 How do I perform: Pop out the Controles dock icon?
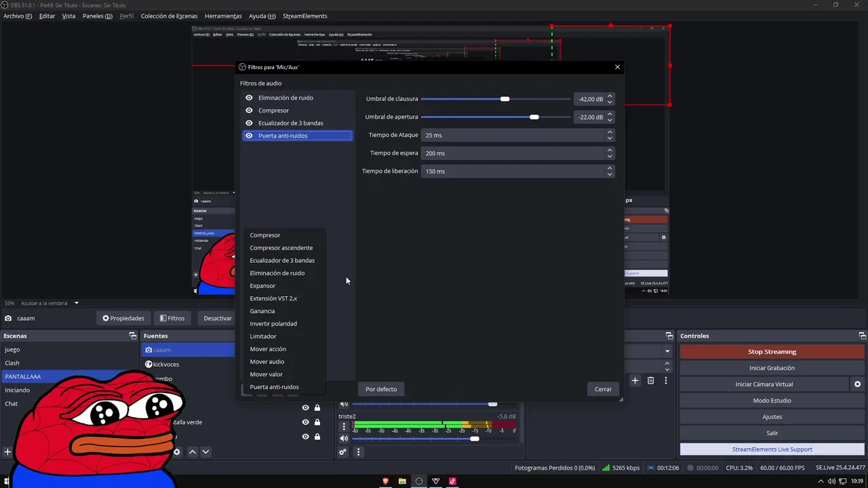click(x=862, y=336)
